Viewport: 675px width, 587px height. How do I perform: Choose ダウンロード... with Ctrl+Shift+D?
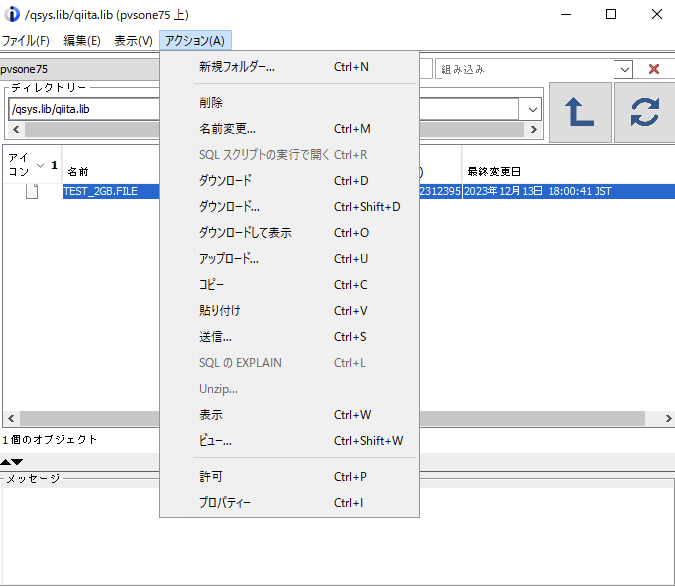click(289, 207)
